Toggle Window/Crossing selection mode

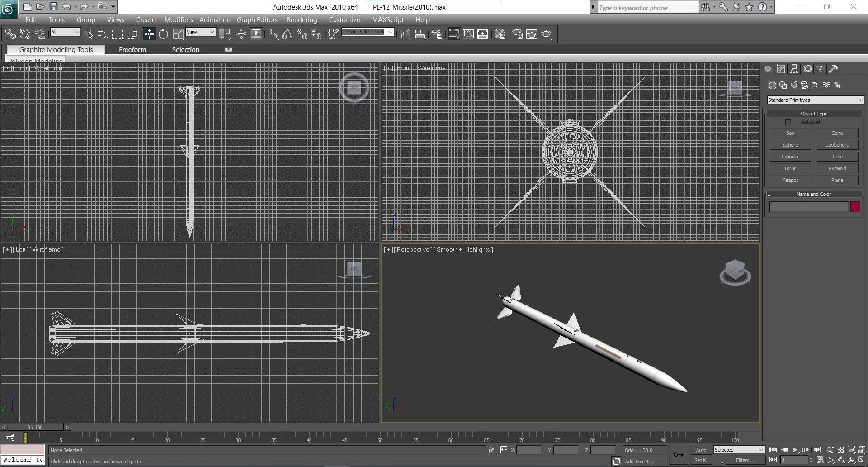pyautogui.click(x=132, y=34)
